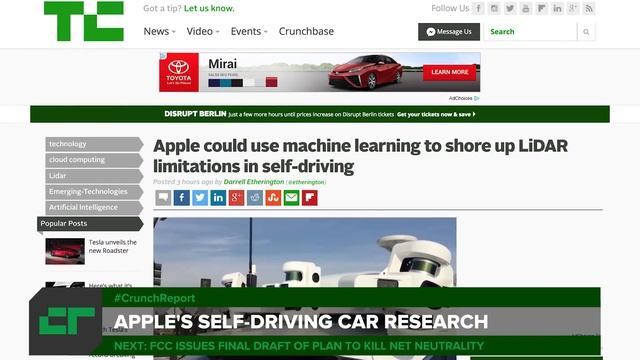Share article on Flipboard

[x=309, y=198]
